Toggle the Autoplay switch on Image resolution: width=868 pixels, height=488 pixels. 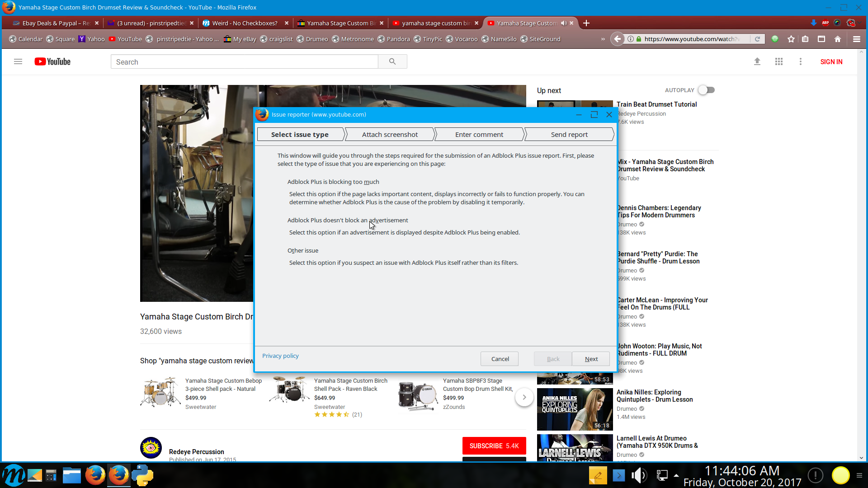[x=706, y=90]
